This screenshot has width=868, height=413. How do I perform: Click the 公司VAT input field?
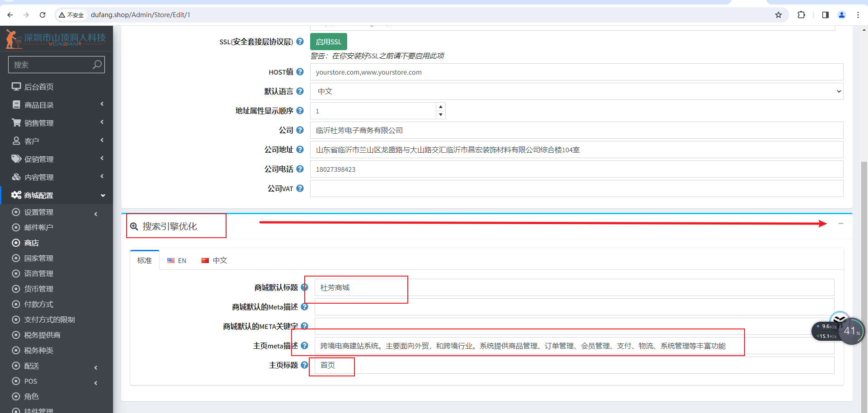(576, 188)
